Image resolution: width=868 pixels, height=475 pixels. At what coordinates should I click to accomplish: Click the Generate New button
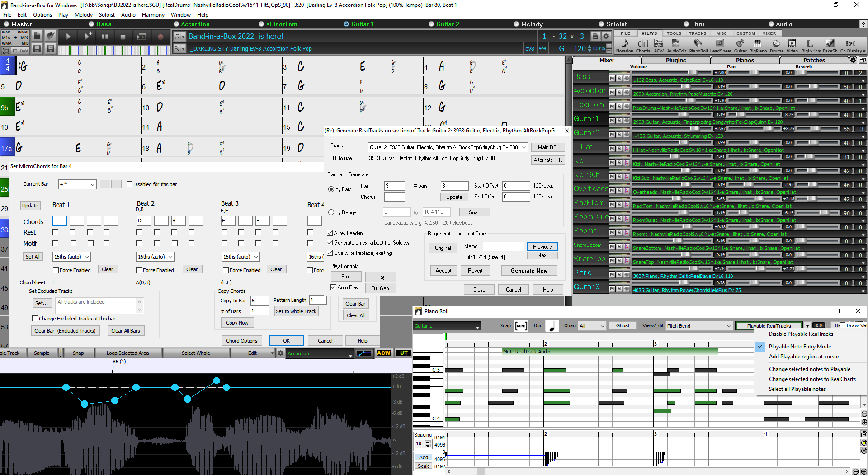click(529, 271)
